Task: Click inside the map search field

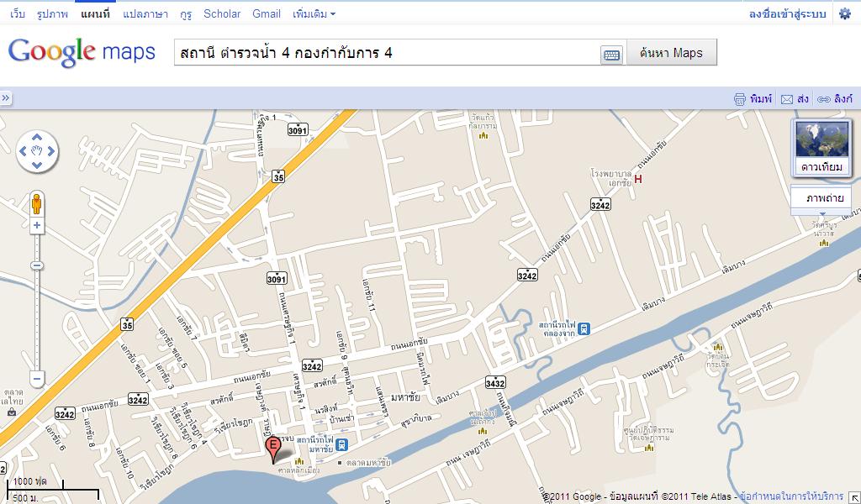Action: [387, 53]
